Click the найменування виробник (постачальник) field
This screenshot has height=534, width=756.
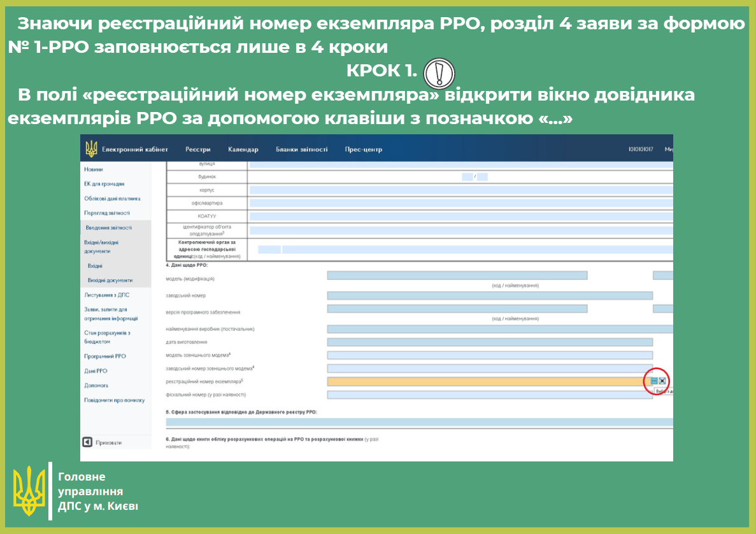(500, 329)
